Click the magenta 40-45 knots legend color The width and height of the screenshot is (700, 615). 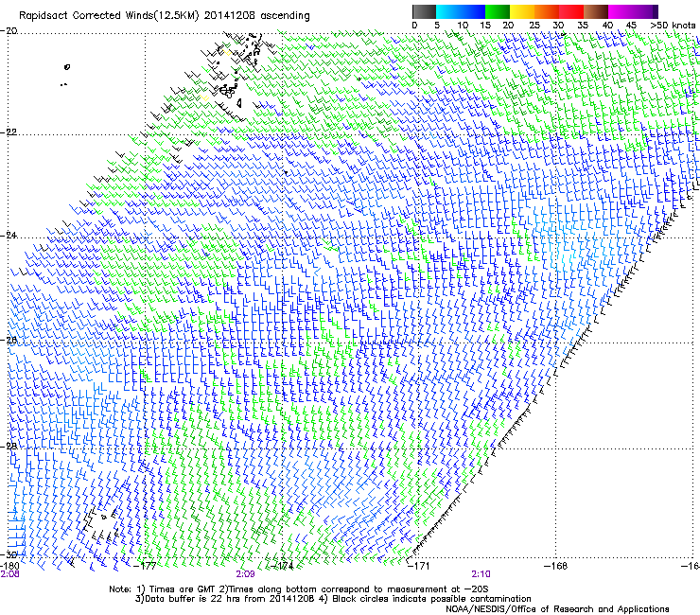(621, 11)
